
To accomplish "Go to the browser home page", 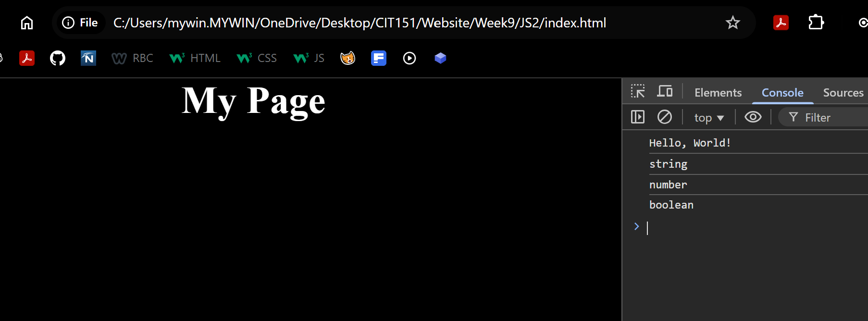I will pyautogui.click(x=27, y=23).
